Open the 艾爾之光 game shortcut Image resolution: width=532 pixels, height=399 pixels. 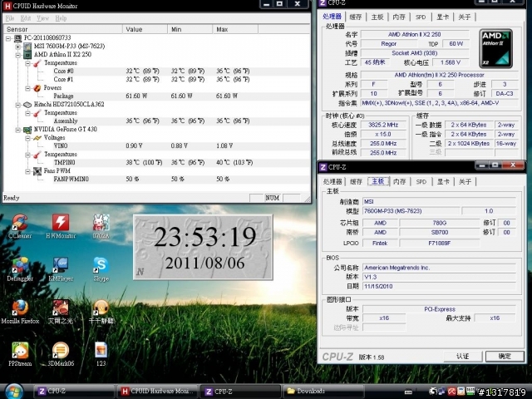(61, 312)
